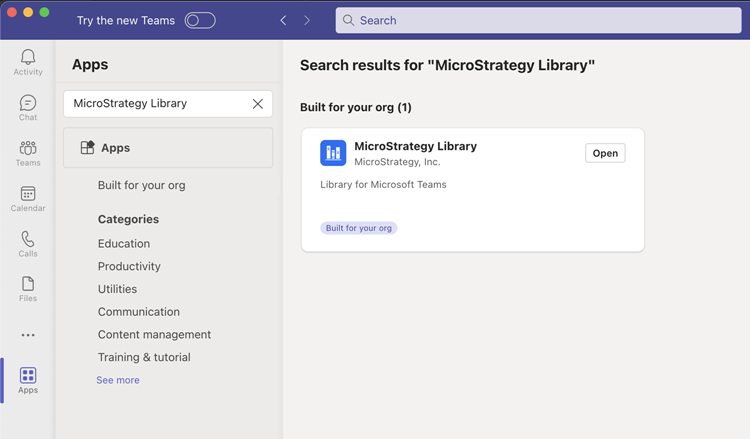Select the Apps icon in sidebar

coord(28,377)
